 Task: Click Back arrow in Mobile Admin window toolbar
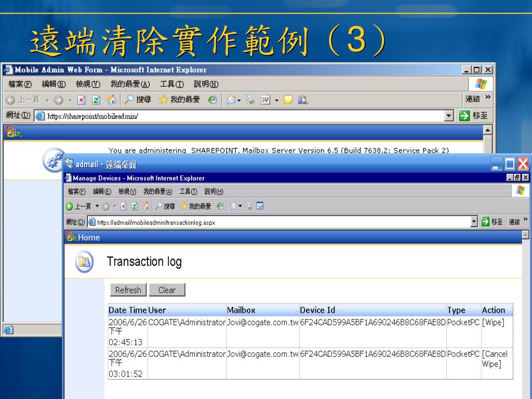[10, 100]
